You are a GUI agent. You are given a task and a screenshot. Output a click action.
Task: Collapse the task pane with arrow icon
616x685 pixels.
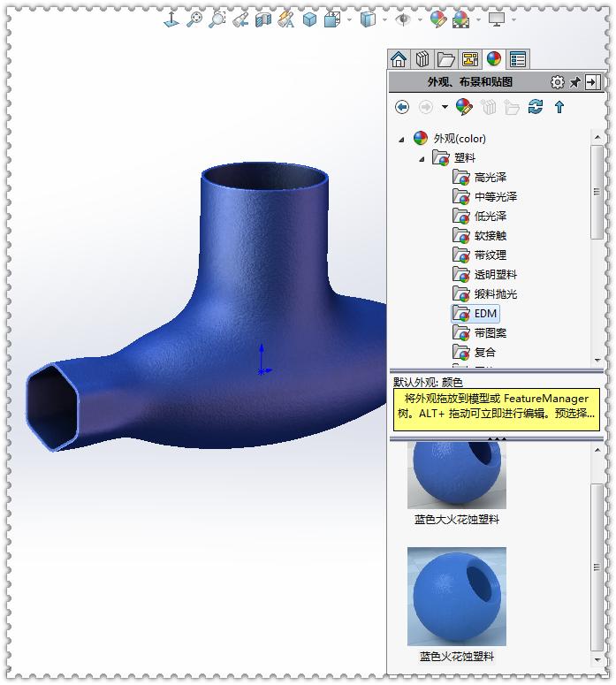592,81
